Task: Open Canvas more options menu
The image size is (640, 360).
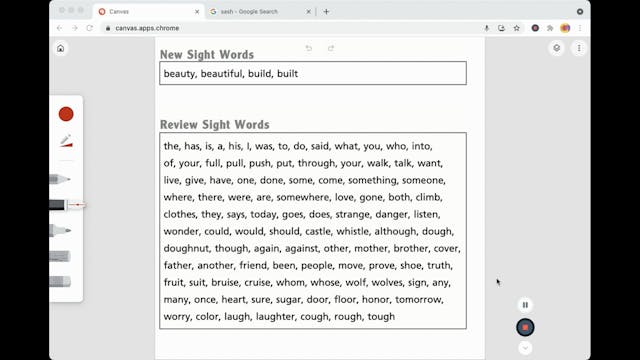Action: coord(579,48)
